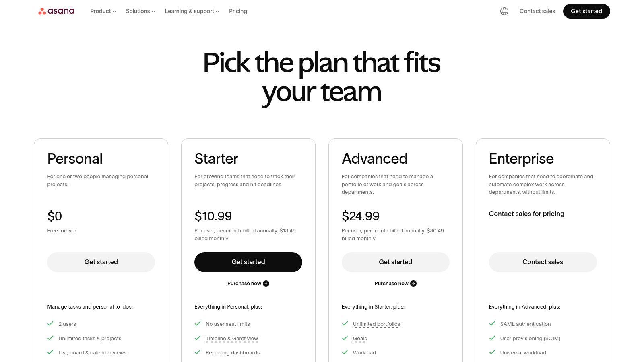Click Get started for the Starter plan
Screen dimensions: 644x362
tap(248, 262)
